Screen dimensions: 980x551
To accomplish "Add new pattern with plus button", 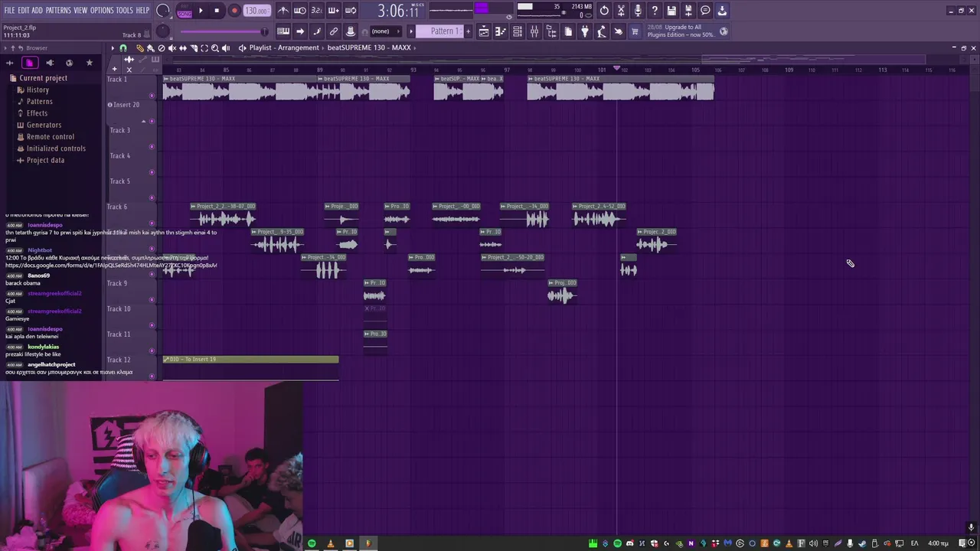I will (x=468, y=31).
